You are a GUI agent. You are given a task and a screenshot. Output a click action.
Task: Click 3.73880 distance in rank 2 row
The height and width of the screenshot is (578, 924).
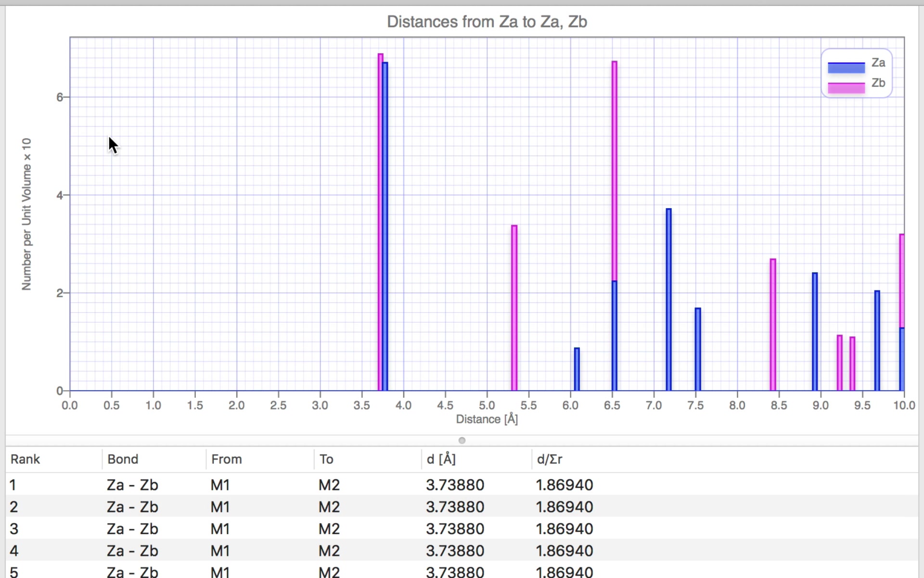click(x=455, y=507)
